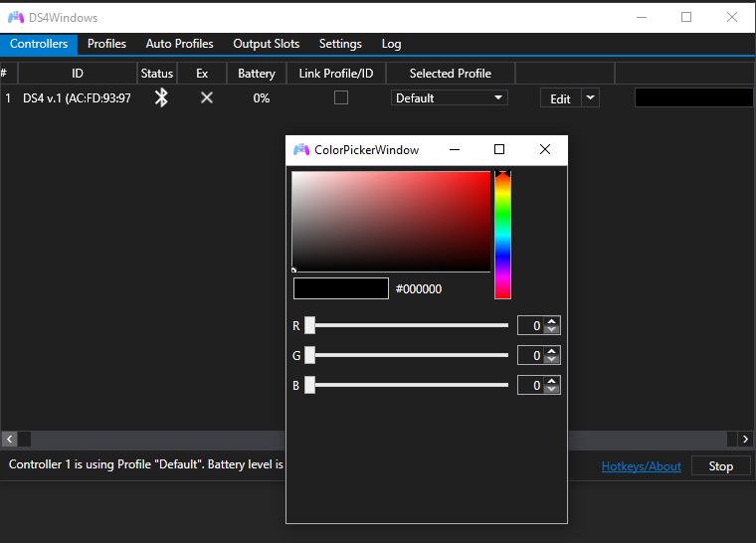
Task: Go to the Auto Profiles tab
Action: click(x=179, y=44)
